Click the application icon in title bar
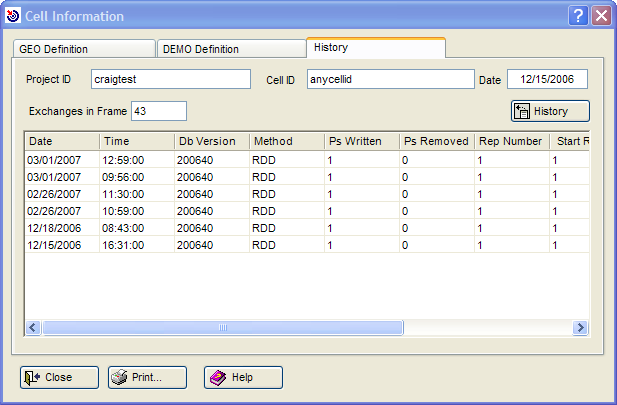 click(x=12, y=15)
